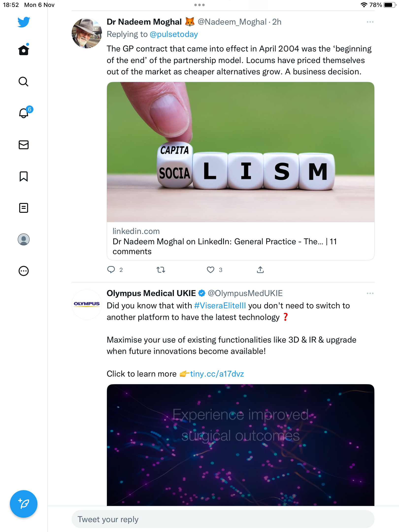Image resolution: width=399 pixels, height=532 pixels.
Task: Focus the Tweet your reply field
Action: coord(223,519)
